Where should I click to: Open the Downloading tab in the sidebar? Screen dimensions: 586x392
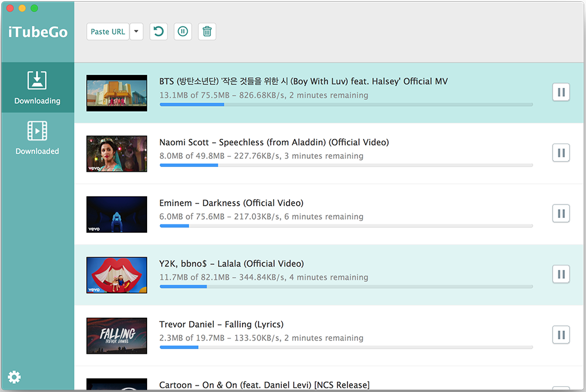point(38,87)
